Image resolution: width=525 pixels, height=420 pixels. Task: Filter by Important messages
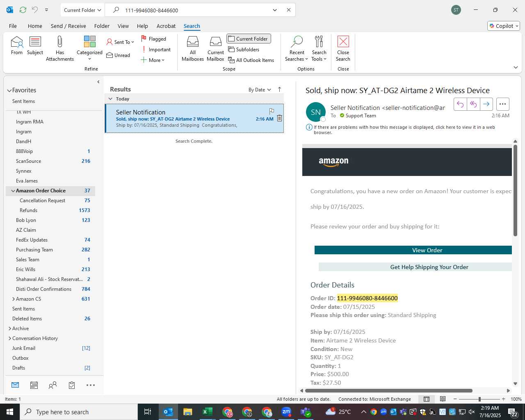point(156,50)
